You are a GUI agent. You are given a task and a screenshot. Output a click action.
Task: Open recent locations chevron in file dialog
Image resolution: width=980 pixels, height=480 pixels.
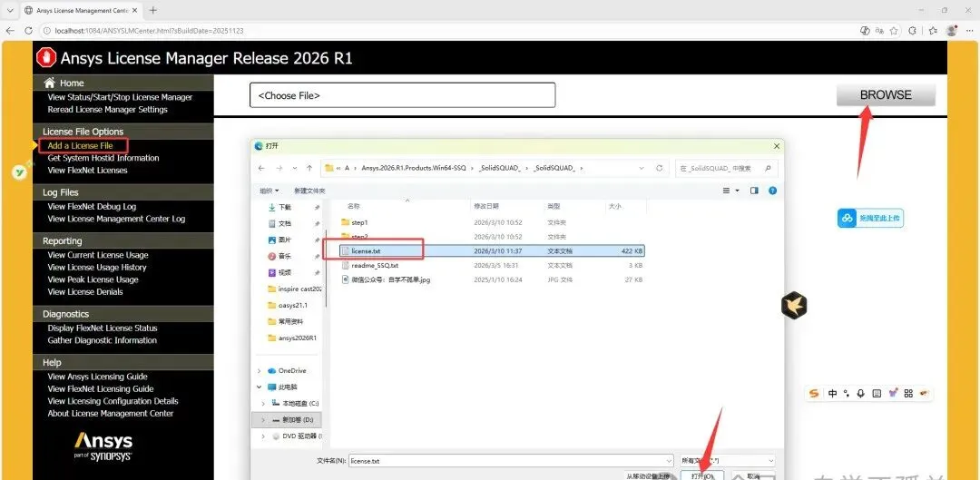coord(295,168)
